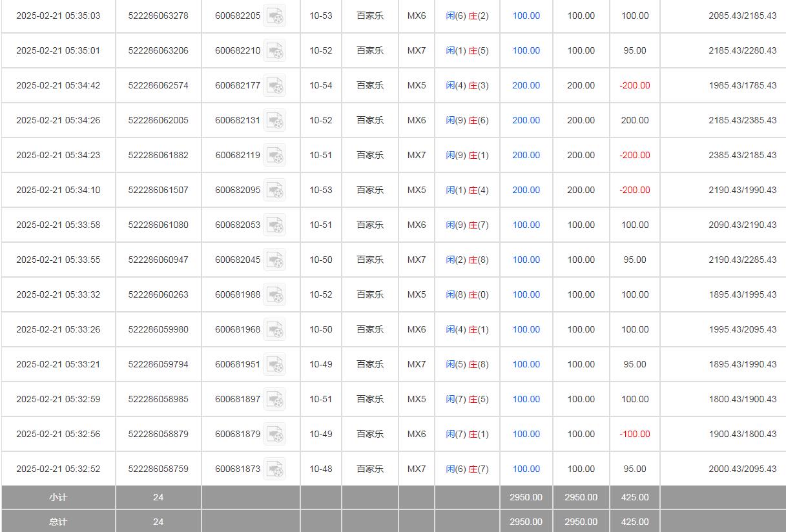
Task: Click film reel icon beside 600682095
Action: tap(274, 190)
